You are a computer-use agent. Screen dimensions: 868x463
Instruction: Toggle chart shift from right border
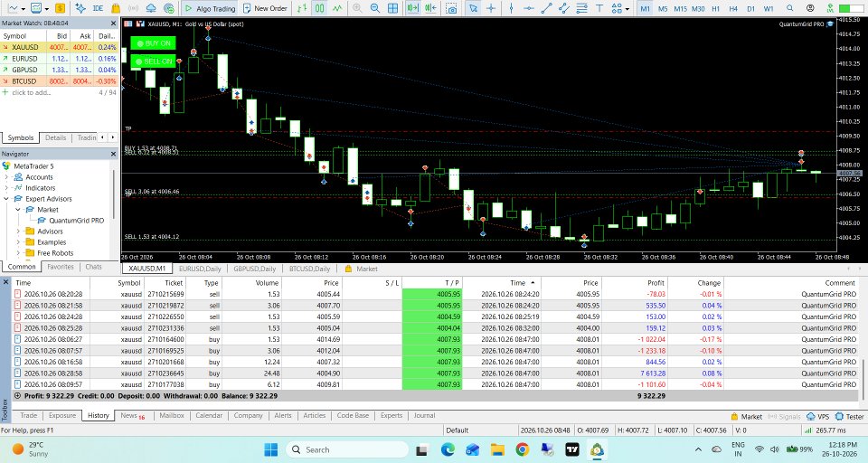click(x=430, y=8)
